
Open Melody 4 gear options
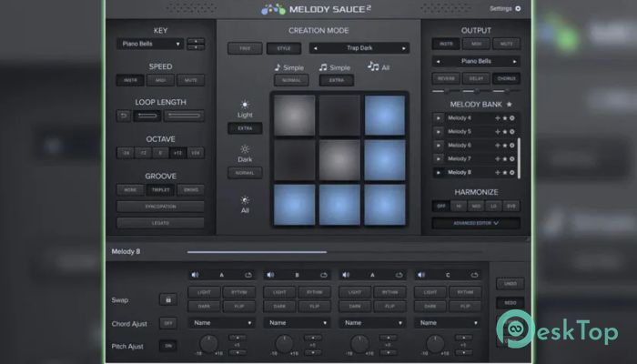pyautogui.click(x=511, y=118)
